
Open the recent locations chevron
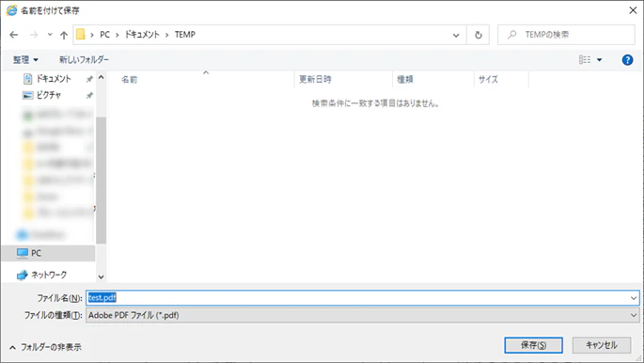[50, 35]
